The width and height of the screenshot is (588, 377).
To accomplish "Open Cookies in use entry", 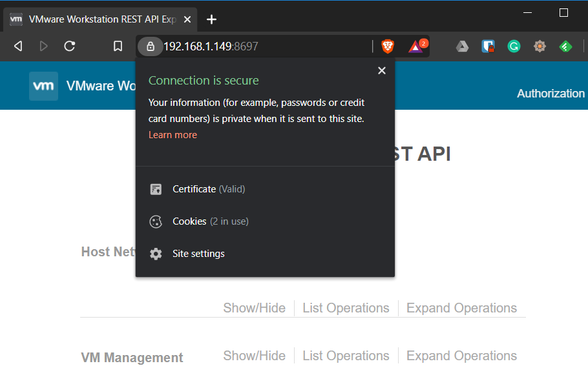I will [210, 221].
